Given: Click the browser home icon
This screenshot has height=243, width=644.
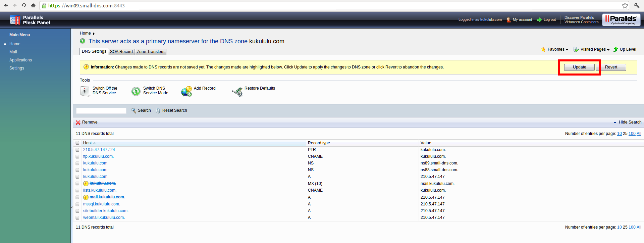Looking at the screenshot, I should click(x=33, y=5).
